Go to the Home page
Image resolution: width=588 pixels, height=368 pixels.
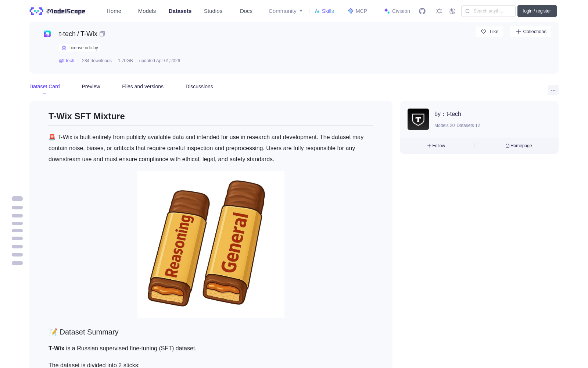click(x=114, y=11)
